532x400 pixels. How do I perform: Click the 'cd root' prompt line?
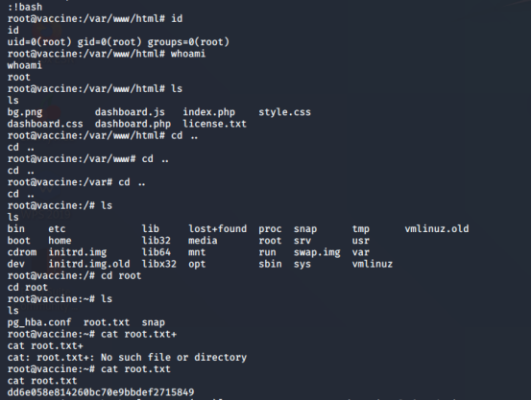pos(74,275)
